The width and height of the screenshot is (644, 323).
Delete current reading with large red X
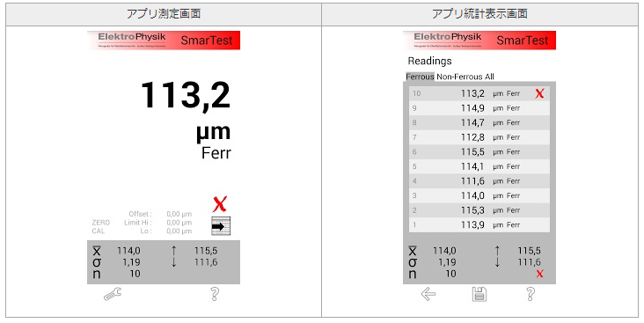[220, 204]
